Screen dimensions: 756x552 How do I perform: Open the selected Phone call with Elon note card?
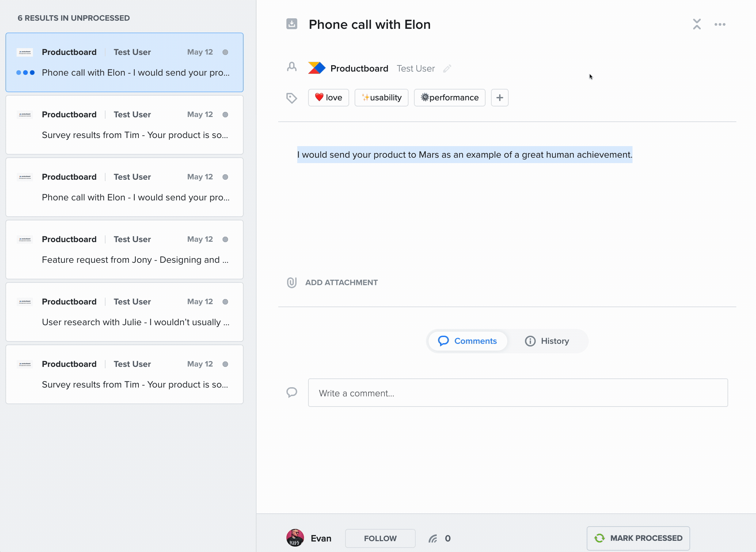(125, 62)
